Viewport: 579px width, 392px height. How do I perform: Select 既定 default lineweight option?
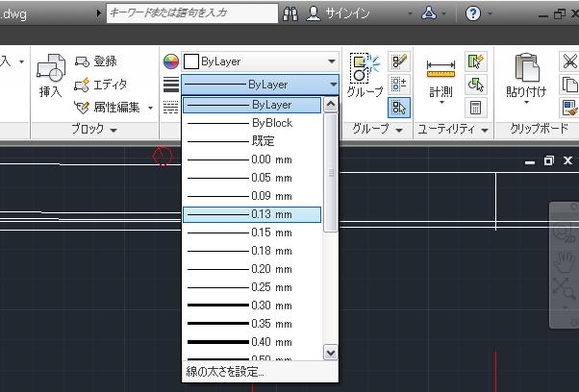252,141
